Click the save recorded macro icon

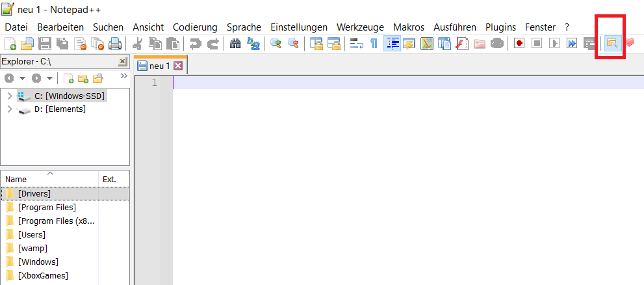(x=589, y=43)
